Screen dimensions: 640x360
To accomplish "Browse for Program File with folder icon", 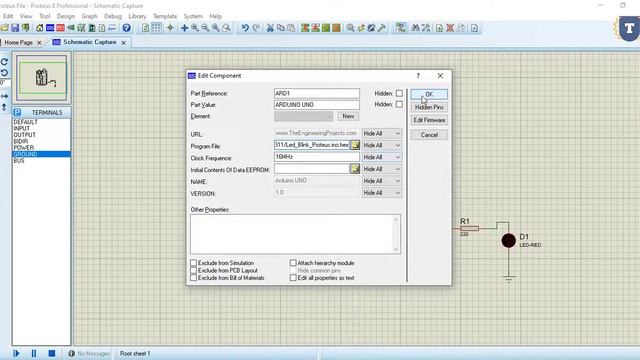I will [x=355, y=145].
